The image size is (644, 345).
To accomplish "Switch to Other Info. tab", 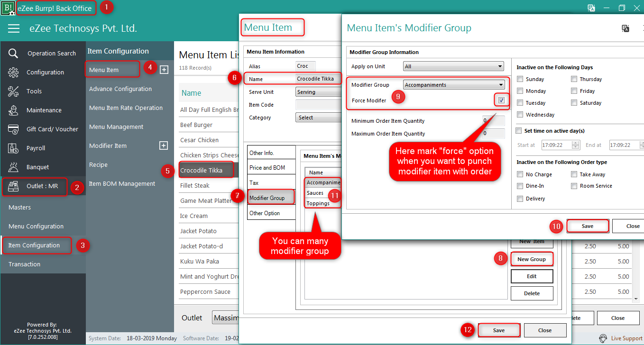I will [x=271, y=153].
